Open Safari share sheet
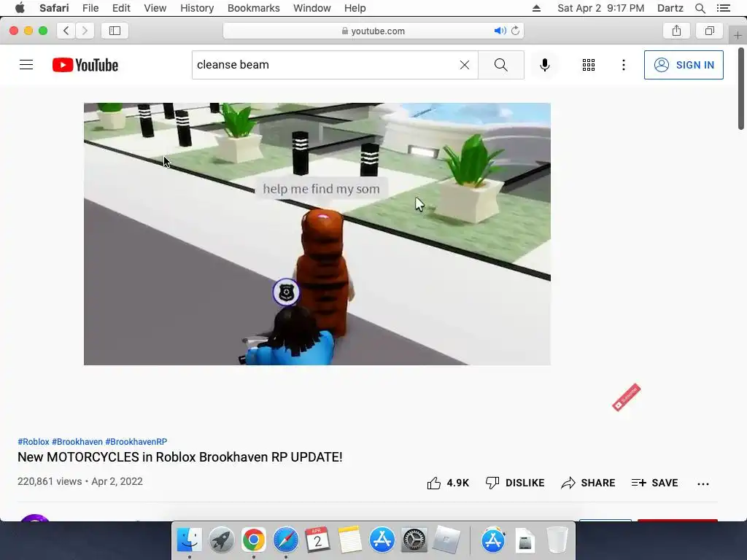Viewport: 747px width, 560px height. tap(676, 31)
